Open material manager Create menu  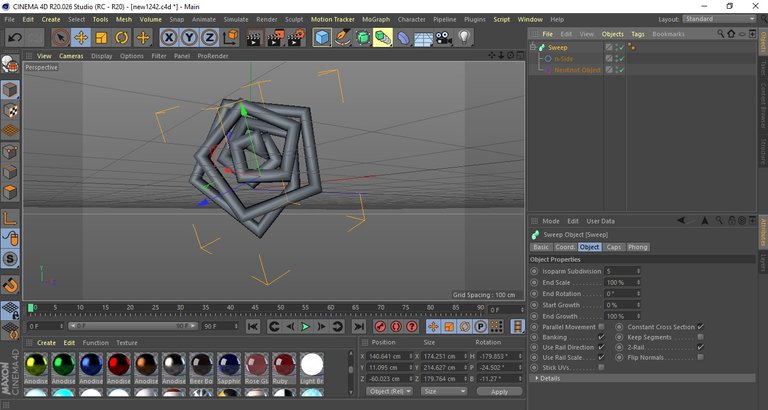pos(47,343)
